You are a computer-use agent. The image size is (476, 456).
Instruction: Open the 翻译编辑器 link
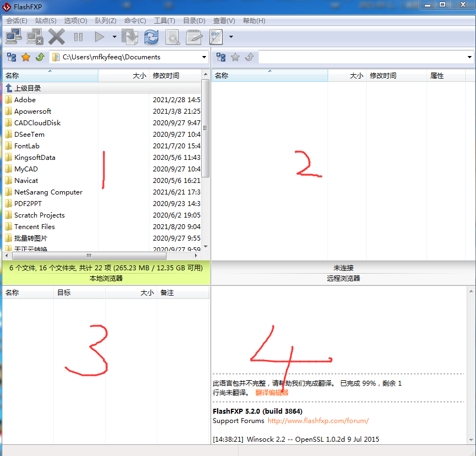click(x=272, y=393)
